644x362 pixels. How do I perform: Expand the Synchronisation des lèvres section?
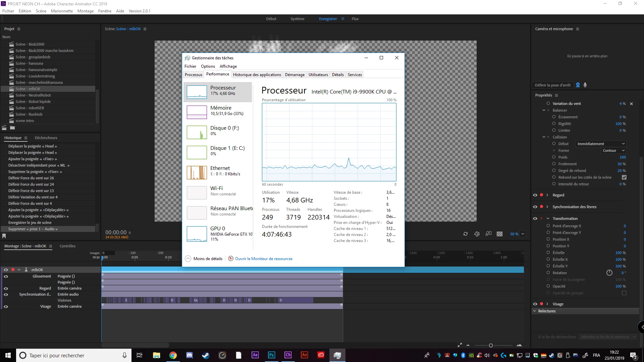point(547,207)
